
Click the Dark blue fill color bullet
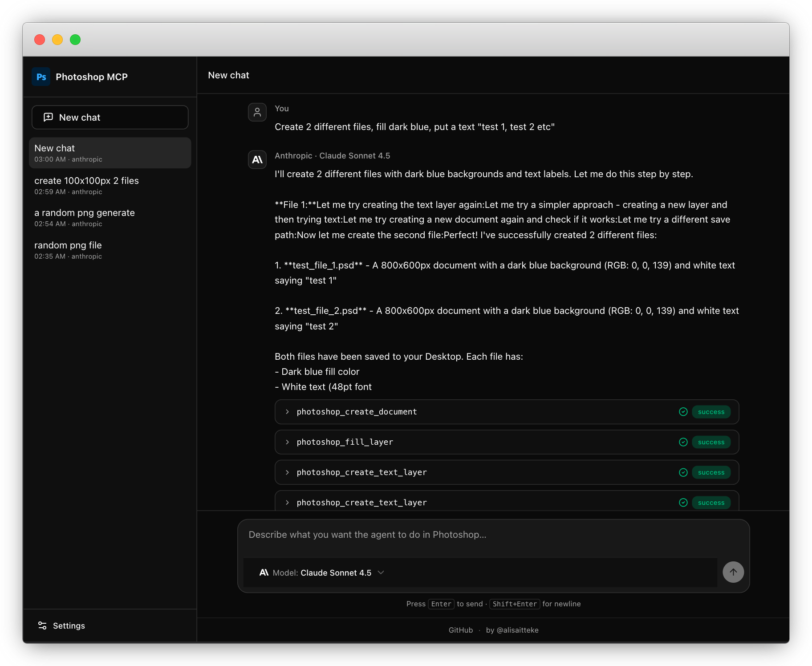coord(317,372)
